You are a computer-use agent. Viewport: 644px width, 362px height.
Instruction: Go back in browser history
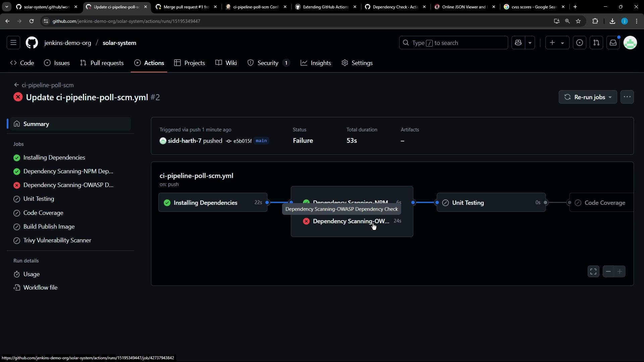click(7, 21)
